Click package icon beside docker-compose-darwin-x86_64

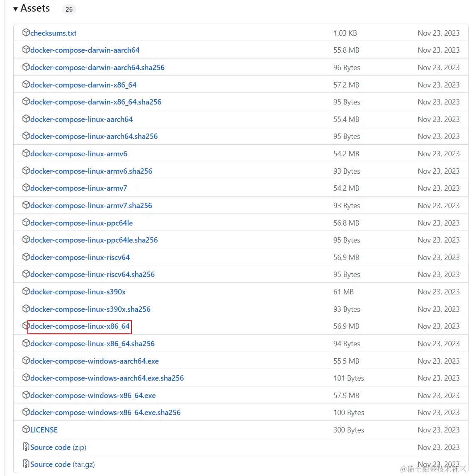[x=26, y=84]
